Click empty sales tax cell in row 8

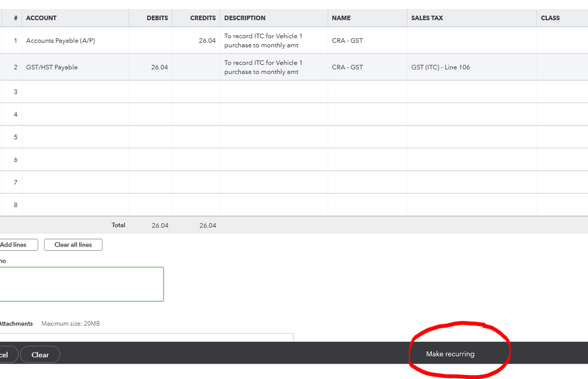coord(471,205)
